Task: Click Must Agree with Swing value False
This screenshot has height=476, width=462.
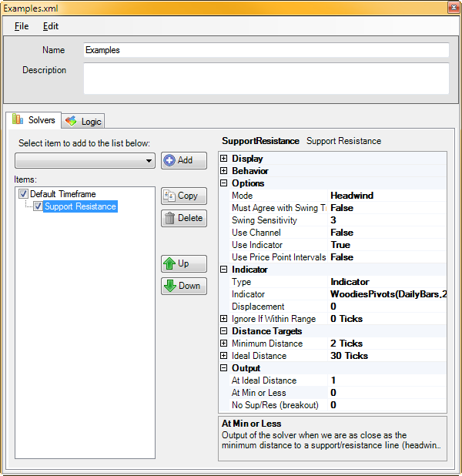Action: [x=342, y=208]
